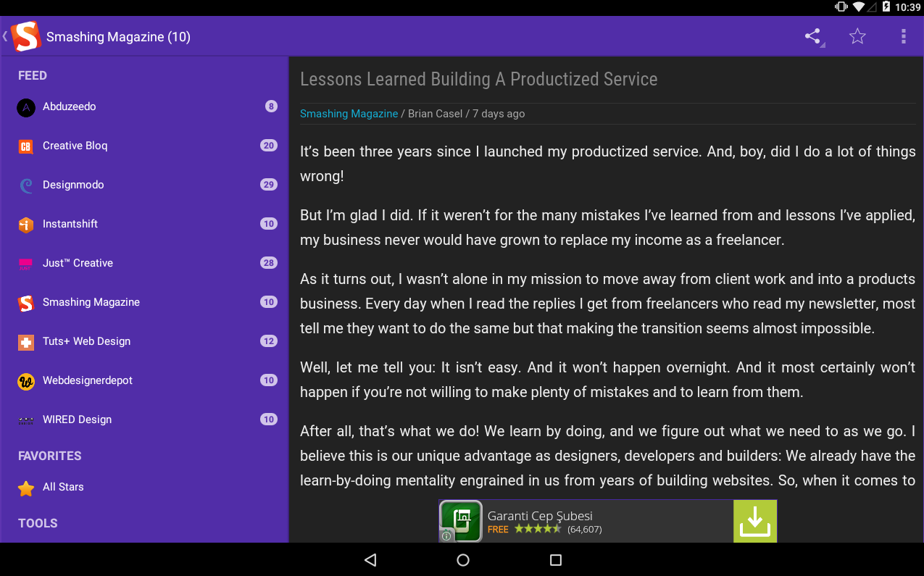This screenshot has width=924, height=576.
Task: Click the WIRED Design feed icon
Action: [26, 420]
